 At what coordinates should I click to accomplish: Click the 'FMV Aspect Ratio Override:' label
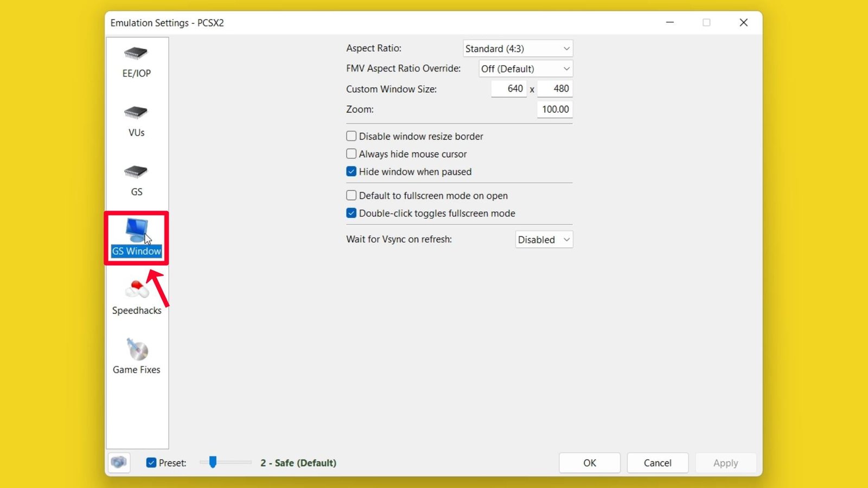pyautogui.click(x=404, y=68)
